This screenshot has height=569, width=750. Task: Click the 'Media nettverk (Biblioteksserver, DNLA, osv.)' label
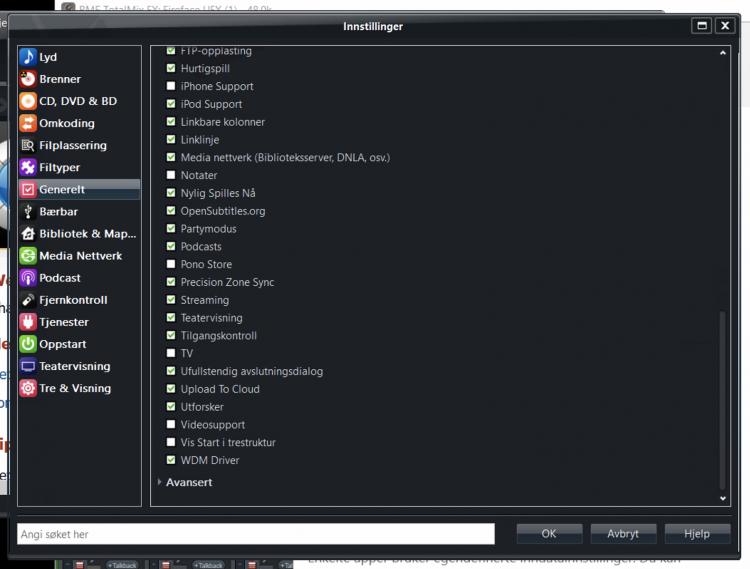pos(285,157)
